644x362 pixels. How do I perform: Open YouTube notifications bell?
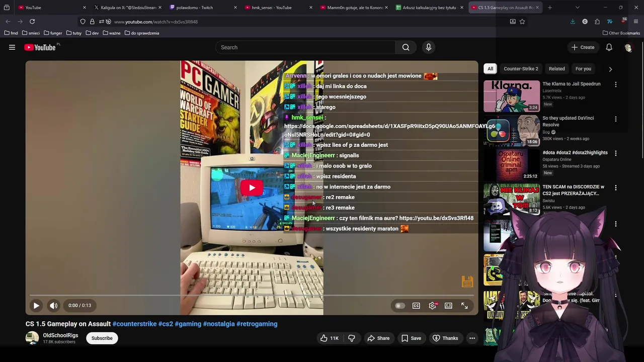tap(609, 47)
